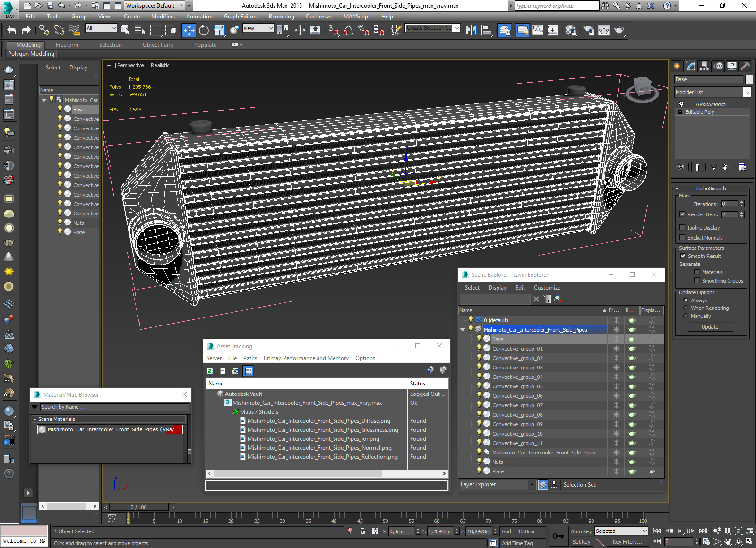The width and height of the screenshot is (756, 548).
Task: Switch to the Freeform ribbon tab
Action: click(x=67, y=45)
